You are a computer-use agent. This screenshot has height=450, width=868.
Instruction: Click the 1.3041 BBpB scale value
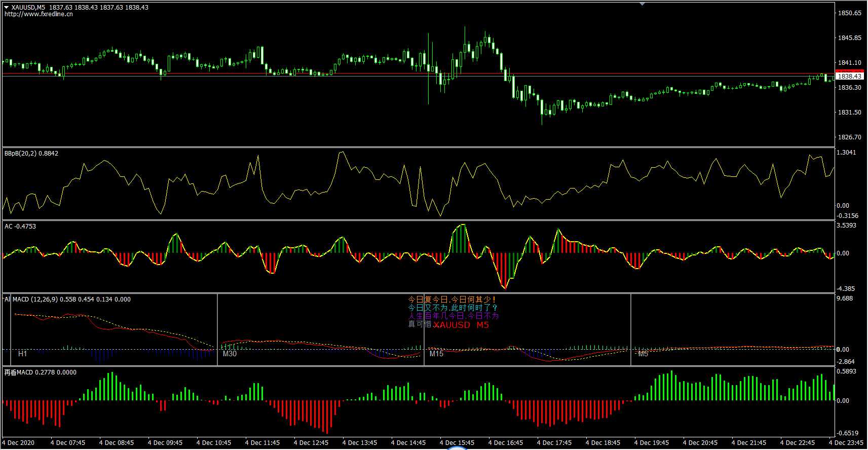coord(847,153)
